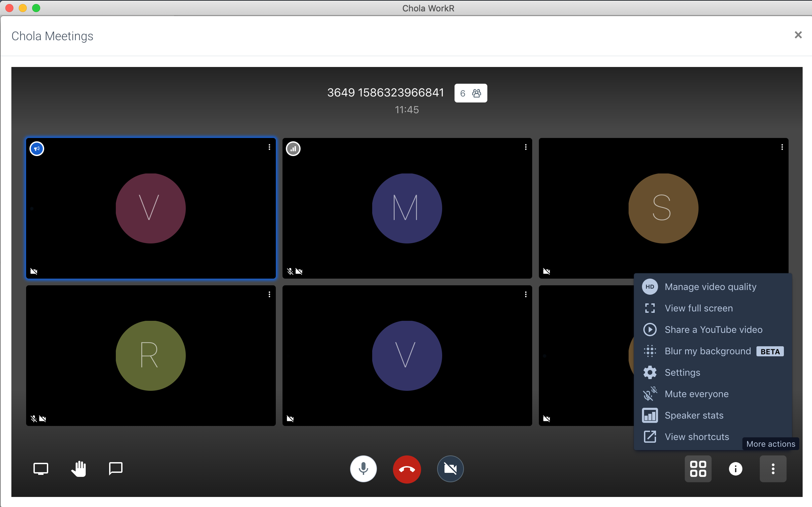812x507 pixels.
Task: Click the mute everyone microphone icon
Action: tap(649, 394)
